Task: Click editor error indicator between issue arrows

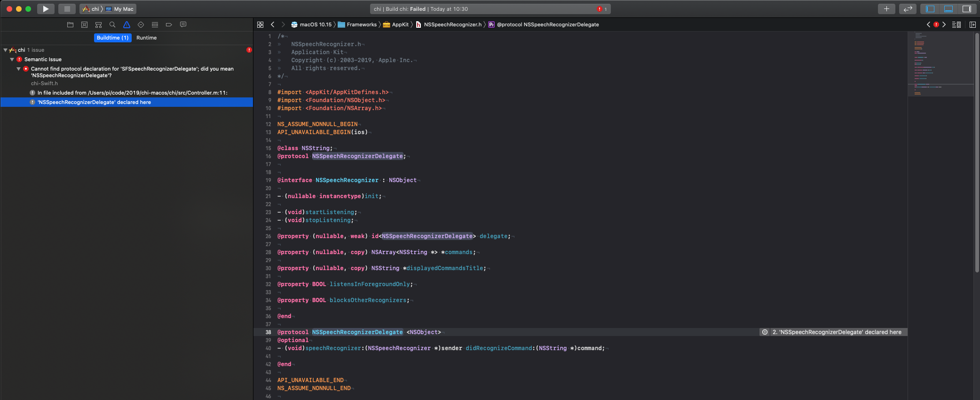Action: pyautogui.click(x=936, y=24)
